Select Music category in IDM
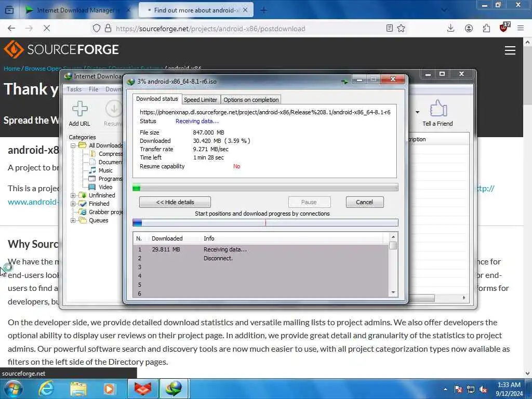 pyautogui.click(x=105, y=170)
